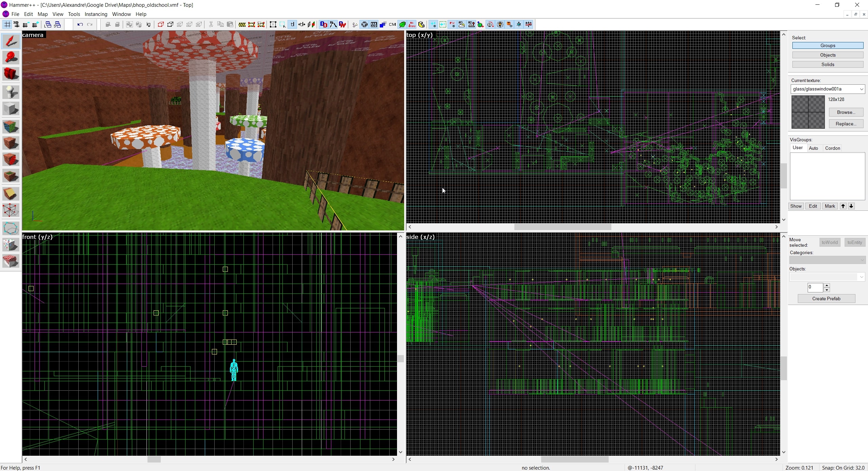Viewport: 868px width, 471px height.
Task: Expand the Objects dropdown
Action: pyautogui.click(x=862, y=277)
